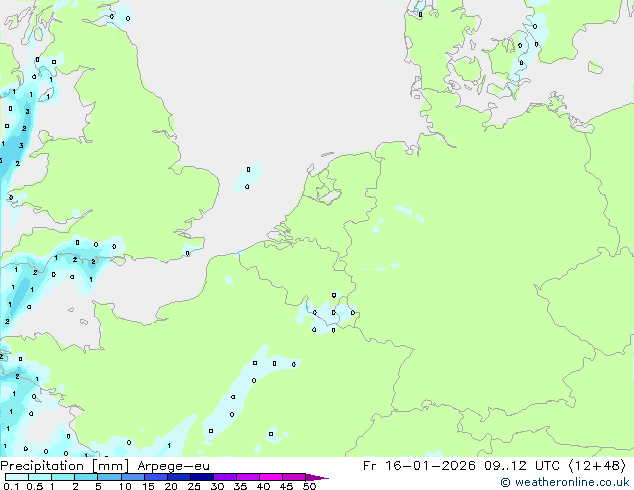
Task: Click the 20 label on the legend scale
Action: (171, 486)
